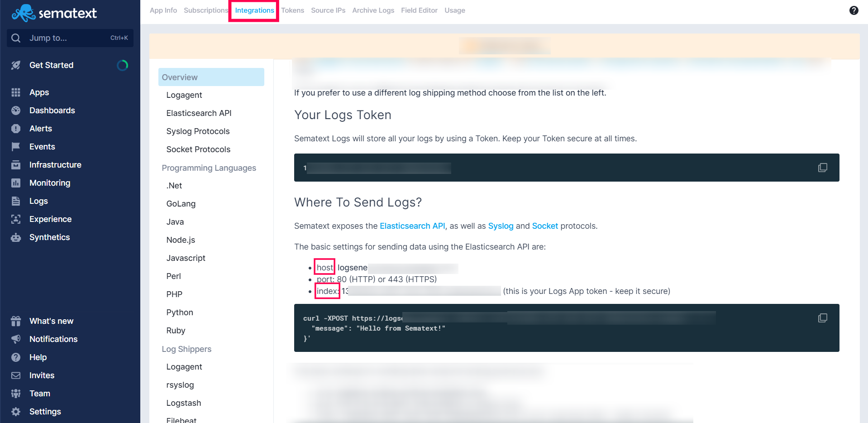
Task: Open Notifications in the sidebar
Action: [53, 339]
